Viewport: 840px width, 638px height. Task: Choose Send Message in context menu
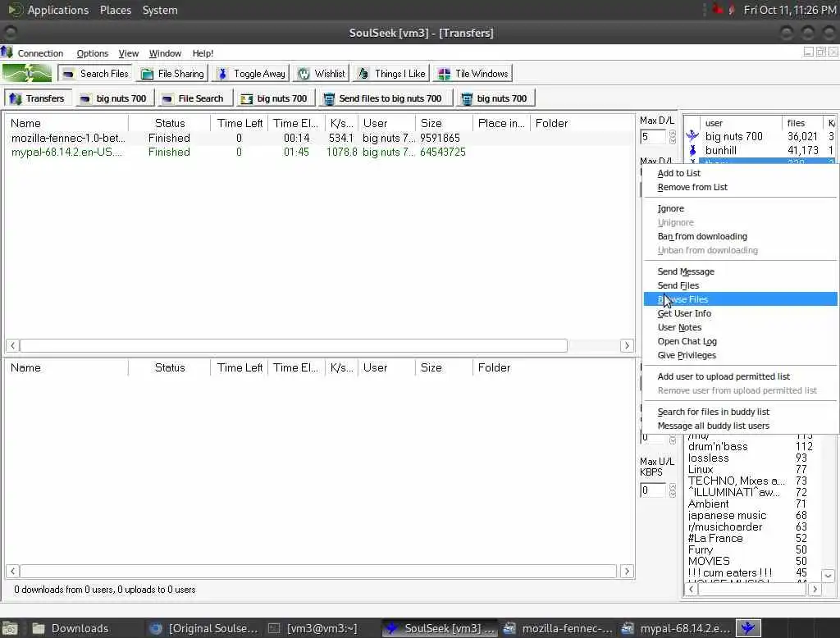coord(741,271)
